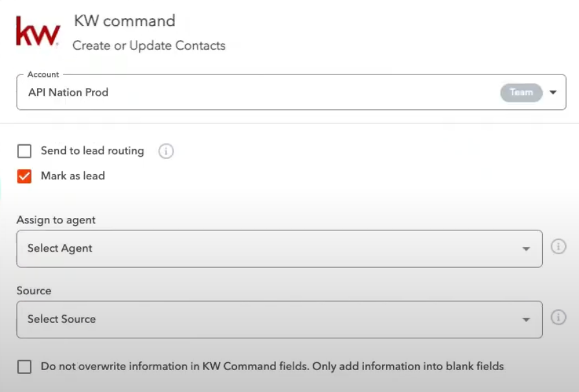
Task: Click the Assign to agent label
Action: coord(56,220)
